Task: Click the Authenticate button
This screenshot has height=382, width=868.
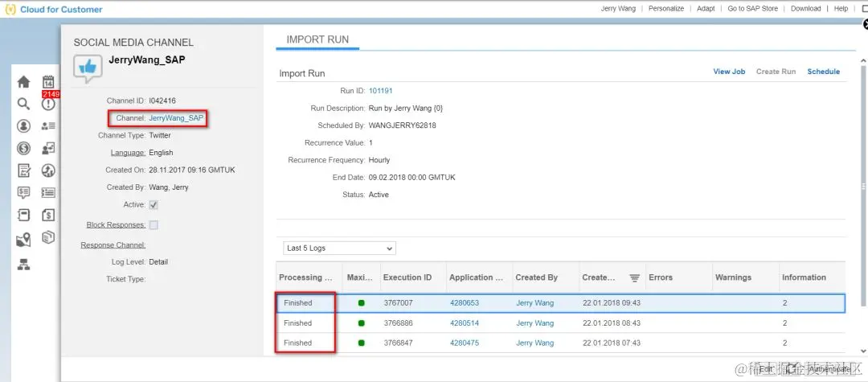Action: 829,368
